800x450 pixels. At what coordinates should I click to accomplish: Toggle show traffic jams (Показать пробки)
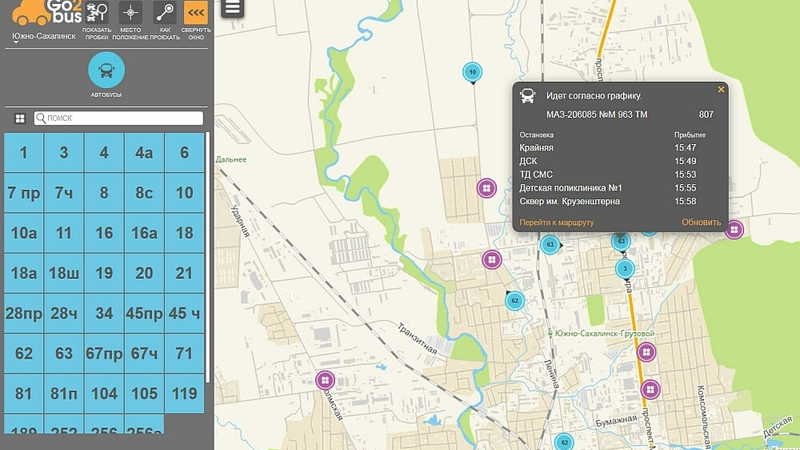(97, 13)
